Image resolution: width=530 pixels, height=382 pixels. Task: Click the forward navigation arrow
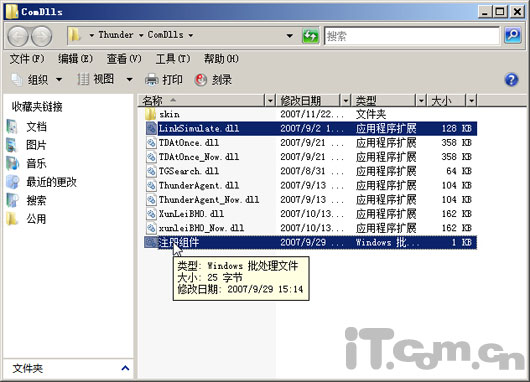[42, 36]
